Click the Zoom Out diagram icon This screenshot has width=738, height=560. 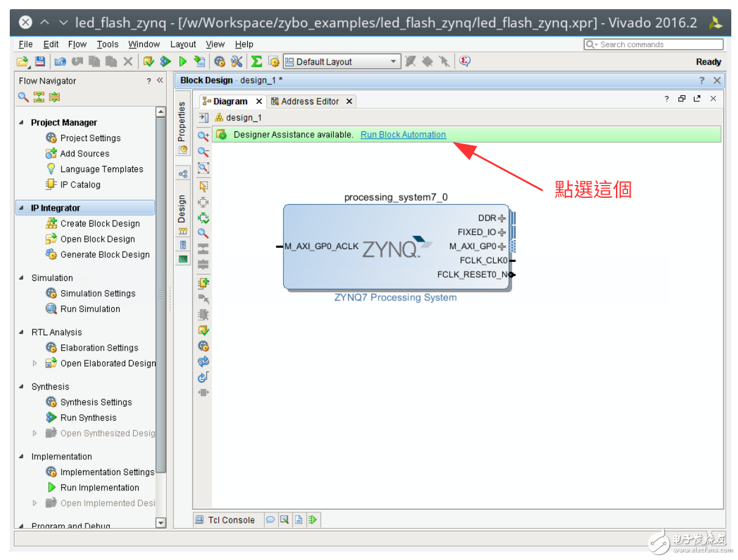click(x=203, y=152)
